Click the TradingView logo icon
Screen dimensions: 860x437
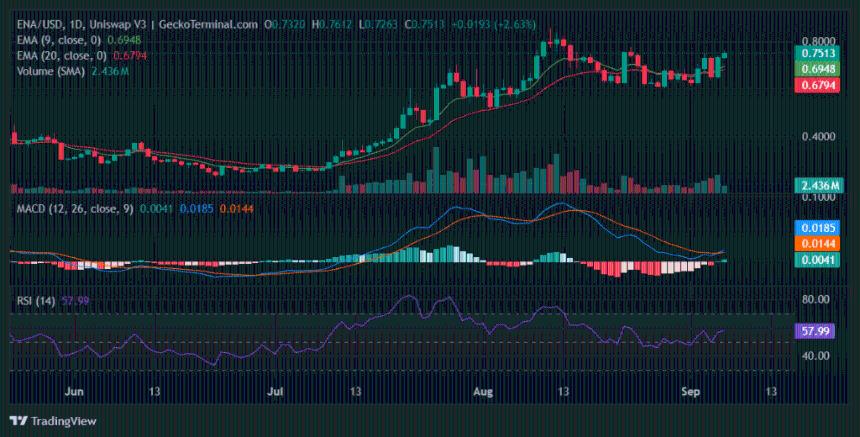[17, 419]
